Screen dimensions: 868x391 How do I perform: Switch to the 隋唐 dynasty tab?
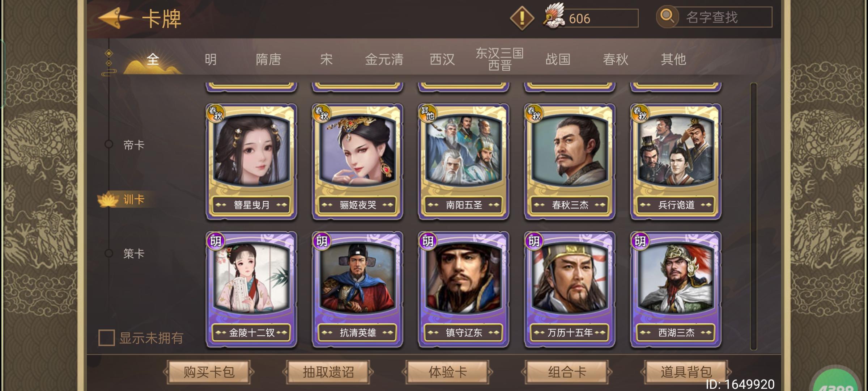pyautogui.click(x=268, y=59)
